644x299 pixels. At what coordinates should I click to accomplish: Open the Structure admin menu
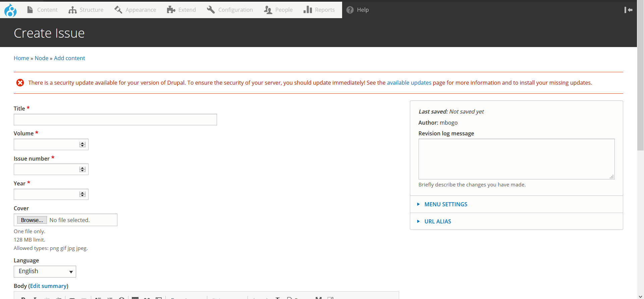pyautogui.click(x=86, y=10)
